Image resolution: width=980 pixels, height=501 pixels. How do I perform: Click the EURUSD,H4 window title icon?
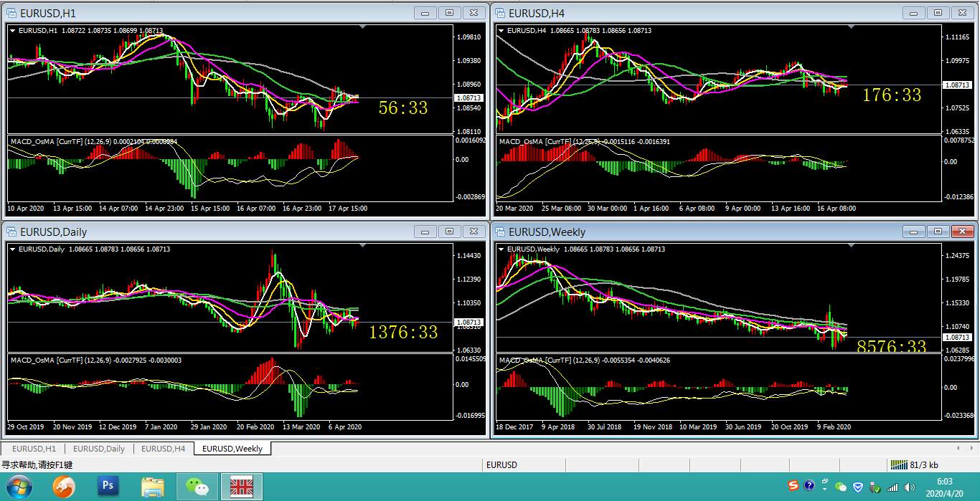tap(499, 13)
